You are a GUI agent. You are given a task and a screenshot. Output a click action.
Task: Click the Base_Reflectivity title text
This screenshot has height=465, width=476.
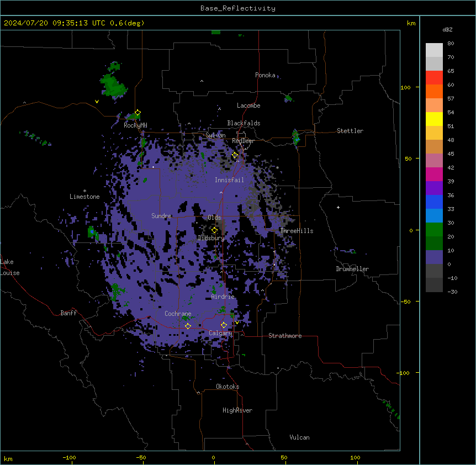point(237,8)
